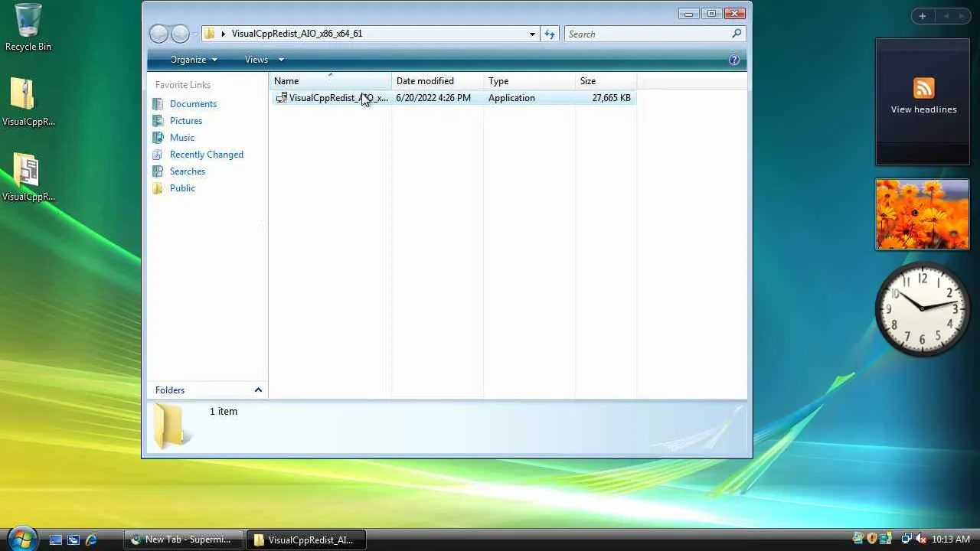This screenshot has width=980, height=551.
Task: Open Documents from Favorite Links
Action: pyautogui.click(x=193, y=104)
